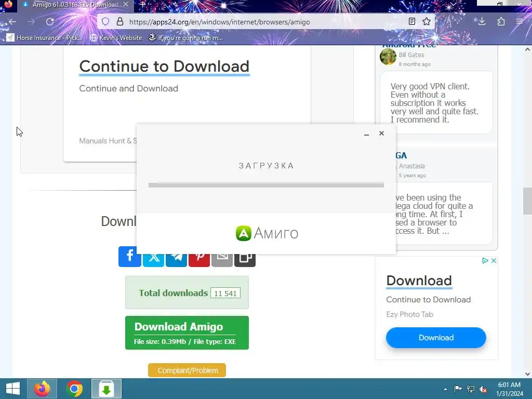The width and height of the screenshot is (532, 399).
Task: Launch Chrome from the taskbar
Action: point(74,389)
